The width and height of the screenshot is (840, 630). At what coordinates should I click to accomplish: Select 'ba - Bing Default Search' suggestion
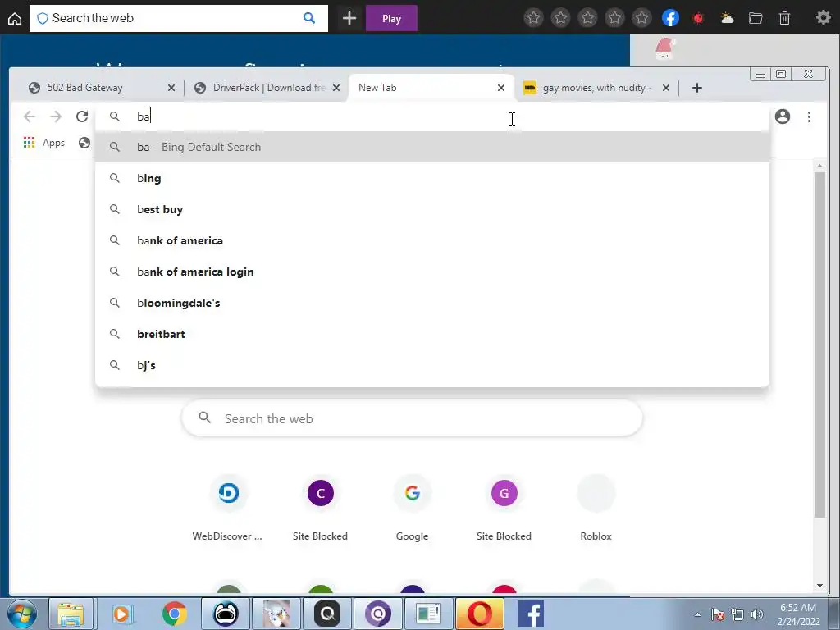431,147
